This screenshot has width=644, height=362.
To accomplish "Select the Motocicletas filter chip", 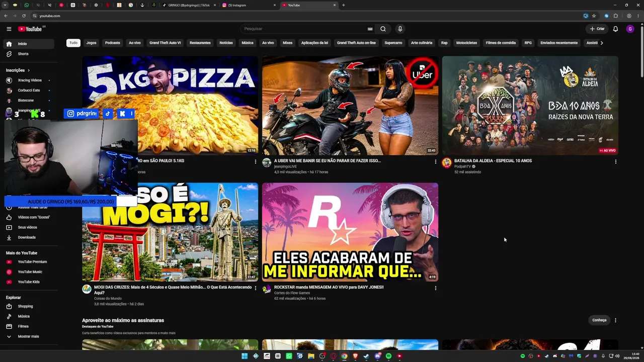I will pyautogui.click(x=466, y=43).
